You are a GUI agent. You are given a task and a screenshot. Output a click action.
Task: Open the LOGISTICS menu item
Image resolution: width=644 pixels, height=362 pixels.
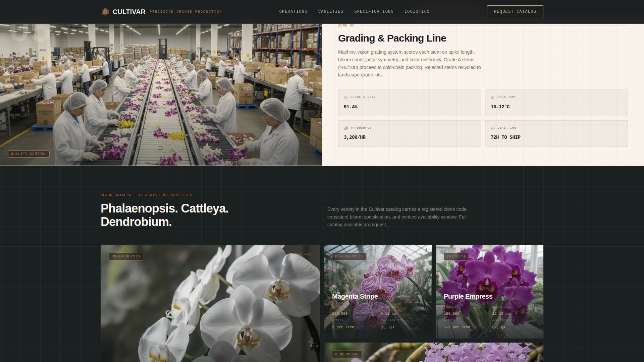click(x=417, y=11)
